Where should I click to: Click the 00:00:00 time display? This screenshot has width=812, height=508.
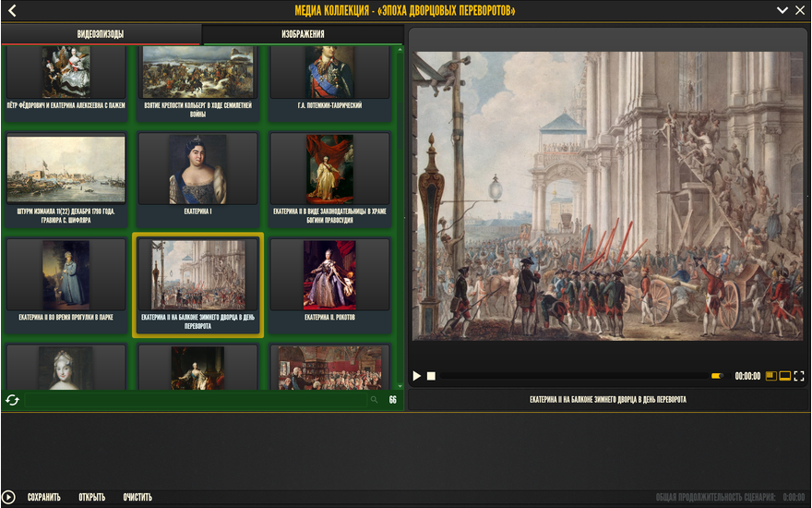click(747, 376)
